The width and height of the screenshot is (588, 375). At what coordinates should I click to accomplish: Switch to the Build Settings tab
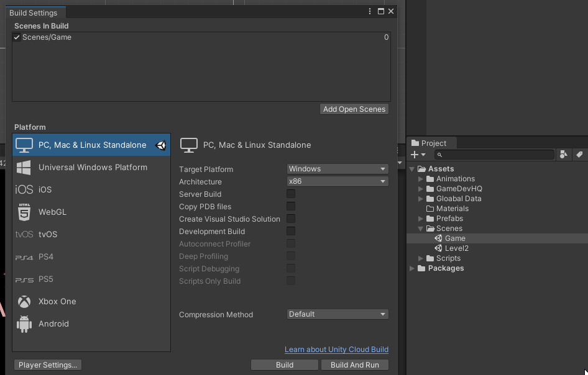(35, 13)
